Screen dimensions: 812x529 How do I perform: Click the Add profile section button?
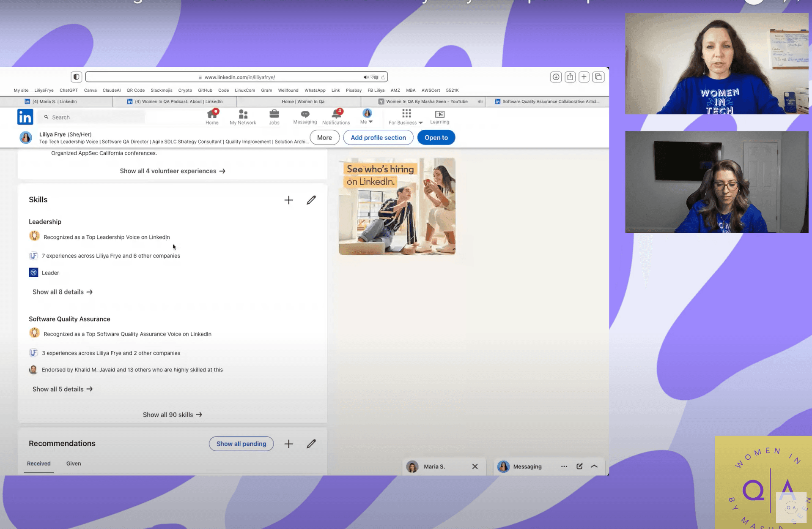pyautogui.click(x=378, y=137)
